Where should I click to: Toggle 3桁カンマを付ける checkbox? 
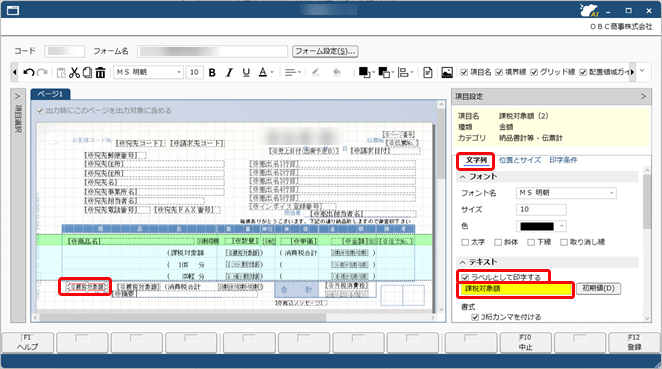(475, 317)
